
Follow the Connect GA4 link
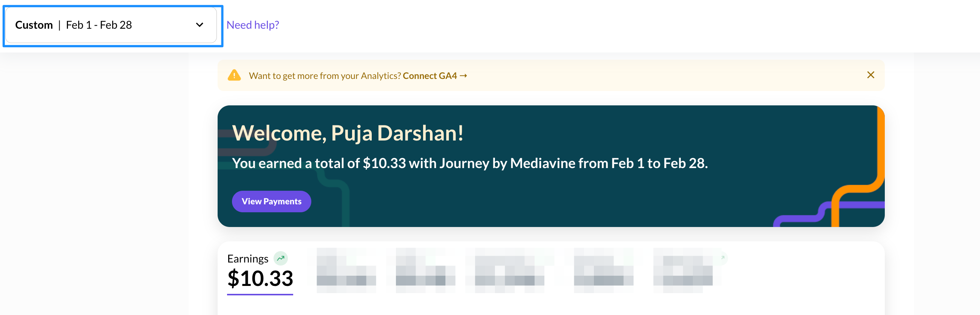[x=429, y=76]
